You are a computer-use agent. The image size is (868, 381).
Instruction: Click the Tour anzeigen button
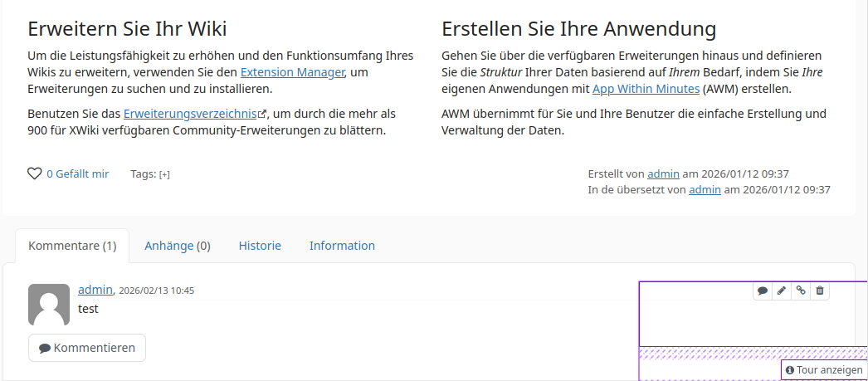(x=824, y=370)
